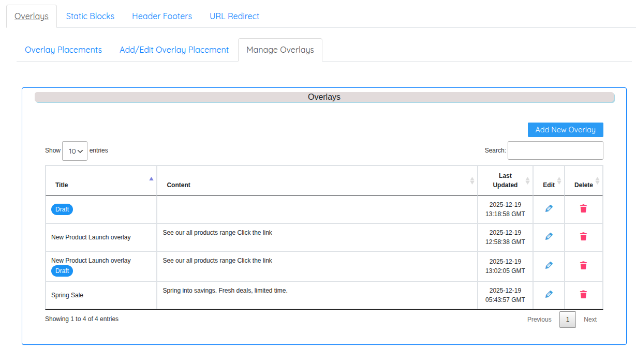This screenshot has width=636, height=364.
Task: Click pencil icon for untitled Draft row
Action: point(549,209)
